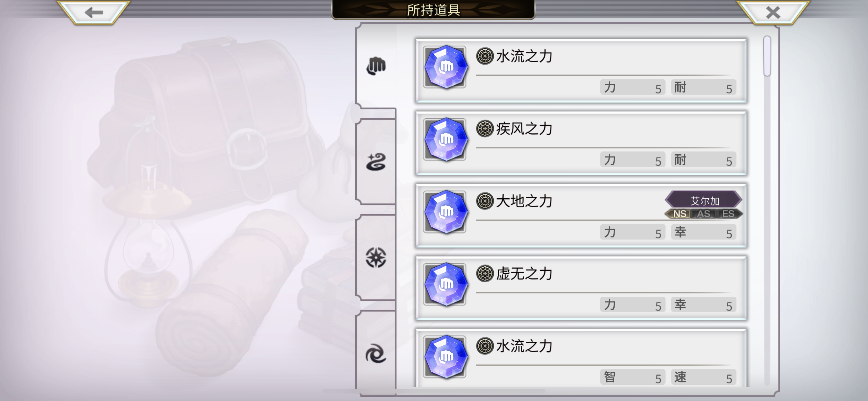Click the bottom 水流之力 gem icon
This screenshot has width=868, height=401.
coord(445,357)
